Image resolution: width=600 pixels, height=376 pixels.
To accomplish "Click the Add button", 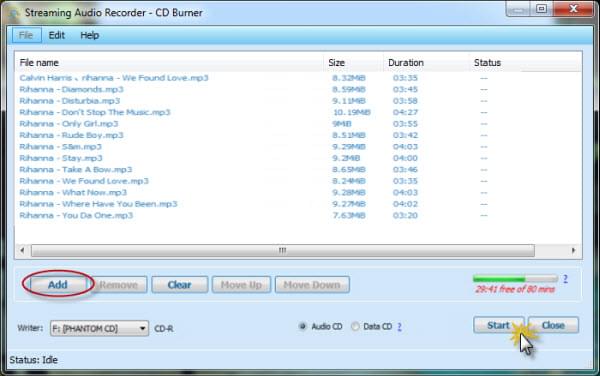I will point(58,285).
